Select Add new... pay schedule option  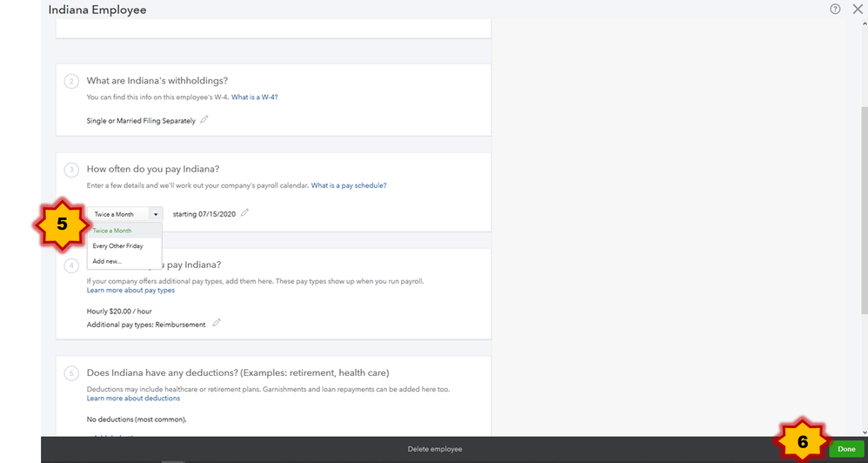pyautogui.click(x=124, y=261)
